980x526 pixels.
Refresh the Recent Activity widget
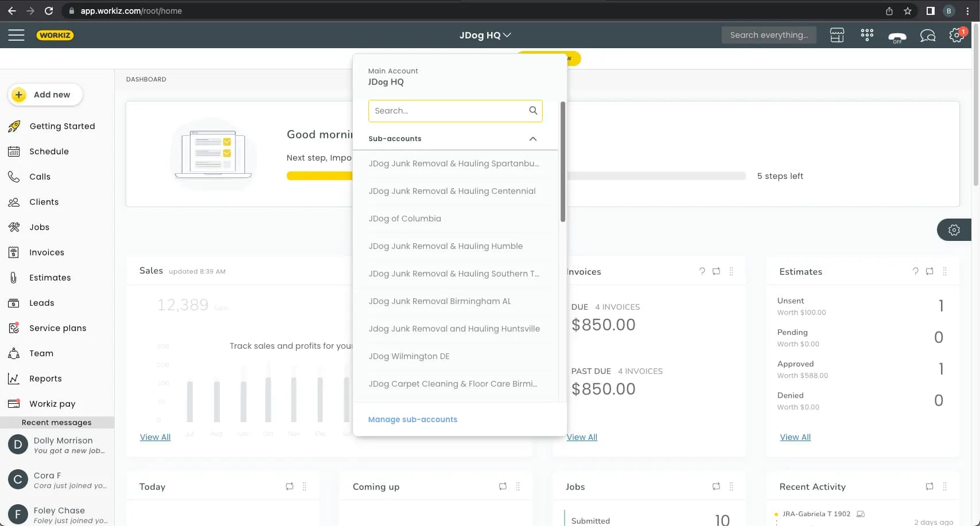click(x=930, y=486)
